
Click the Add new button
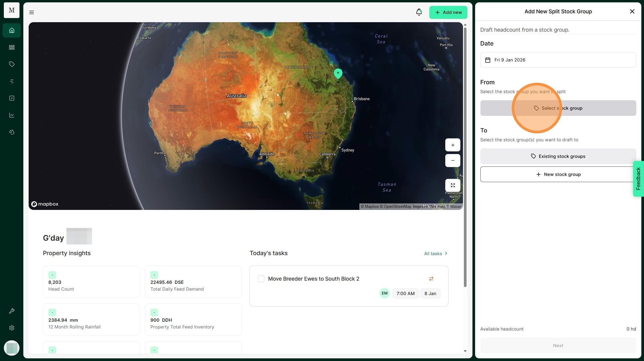(x=448, y=12)
